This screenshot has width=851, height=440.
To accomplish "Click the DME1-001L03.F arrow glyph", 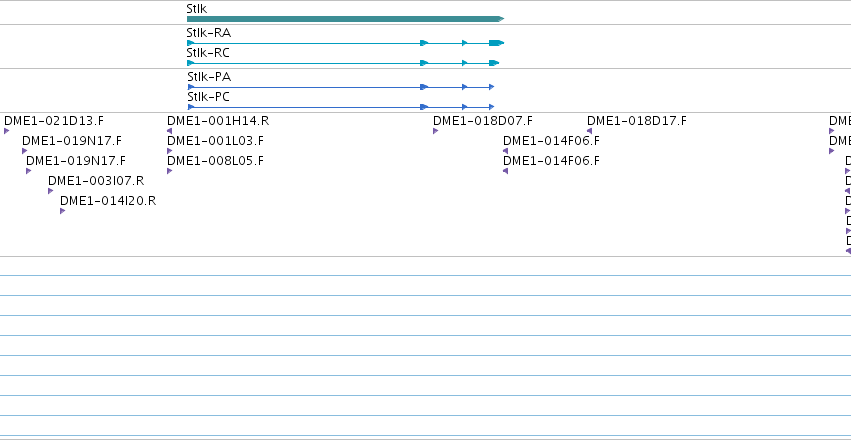I will pyautogui.click(x=169, y=151).
